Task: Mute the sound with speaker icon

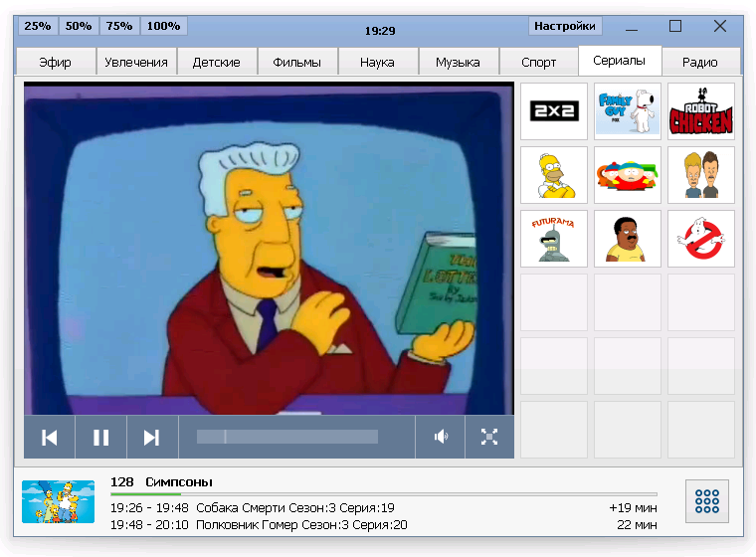Action: pos(441,438)
